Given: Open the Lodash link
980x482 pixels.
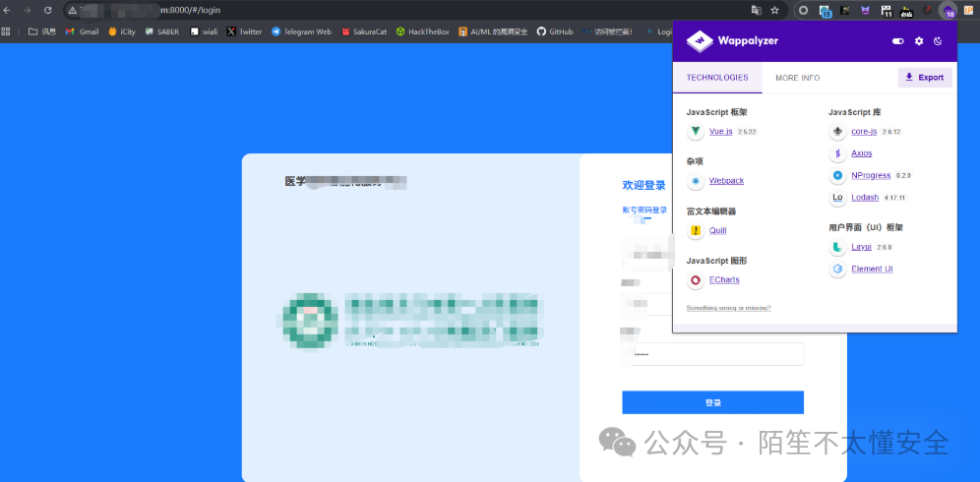Looking at the screenshot, I should pos(865,197).
